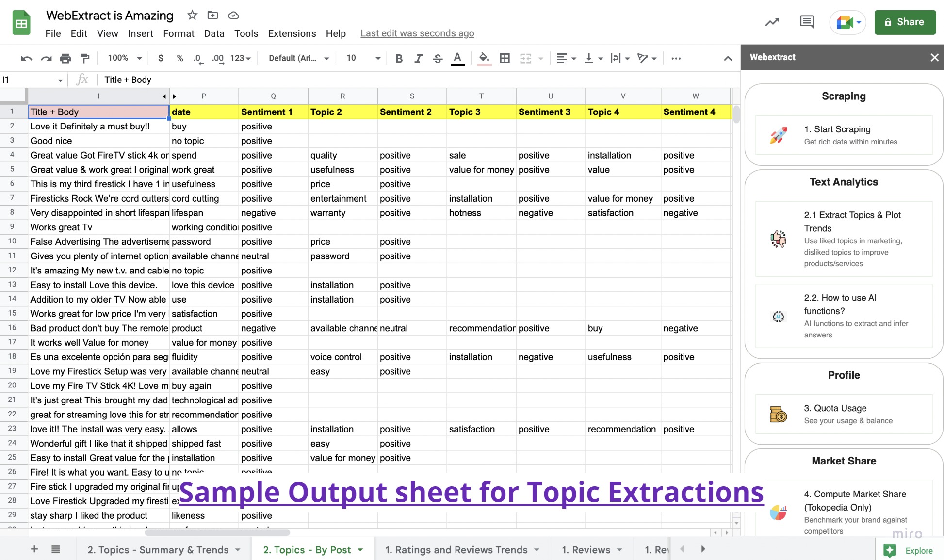
Task: Open comment history icon
Action: 807,22
